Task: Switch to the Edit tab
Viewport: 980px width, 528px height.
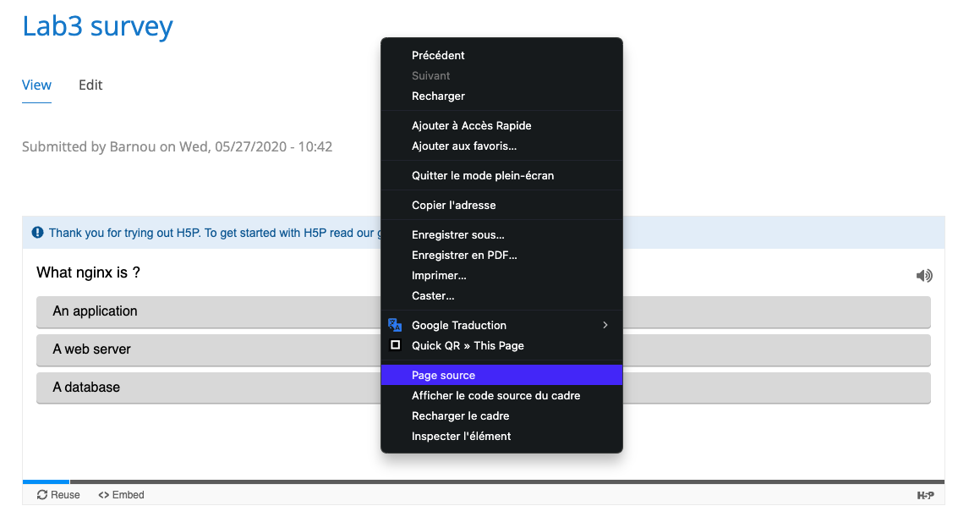Action: coord(90,85)
